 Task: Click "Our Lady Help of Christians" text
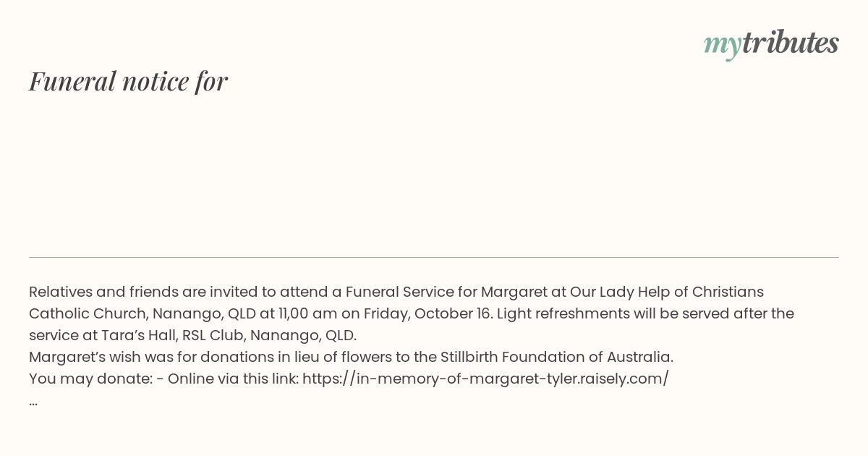pos(667,292)
